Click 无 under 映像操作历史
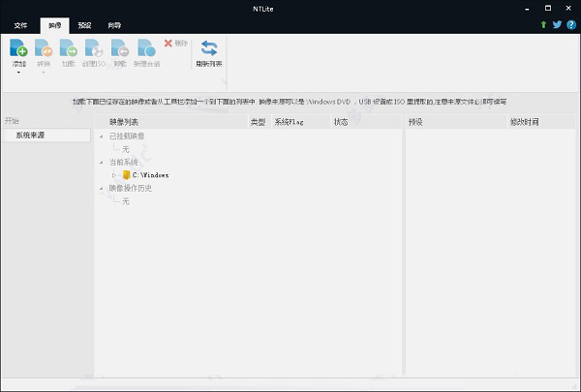Image resolution: width=581 pixels, height=392 pixels. [x=126, y=201]
